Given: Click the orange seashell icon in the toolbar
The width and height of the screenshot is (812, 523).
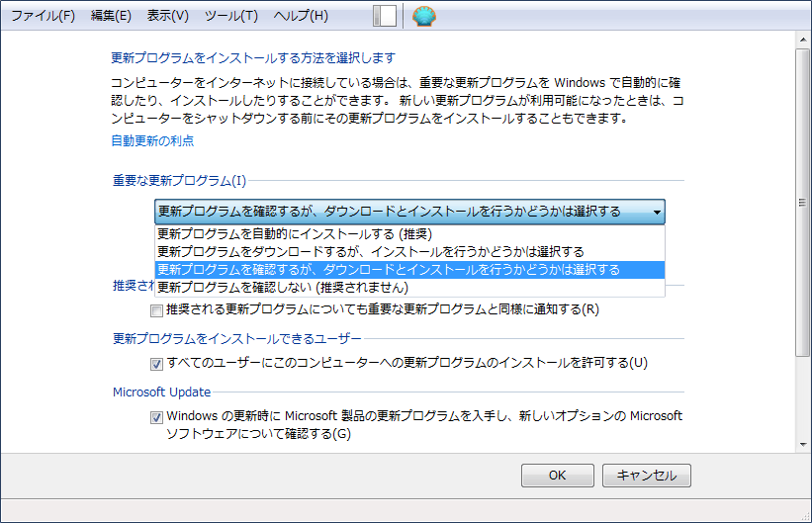Looking at the screenshot, I should [x=424, y=16].
